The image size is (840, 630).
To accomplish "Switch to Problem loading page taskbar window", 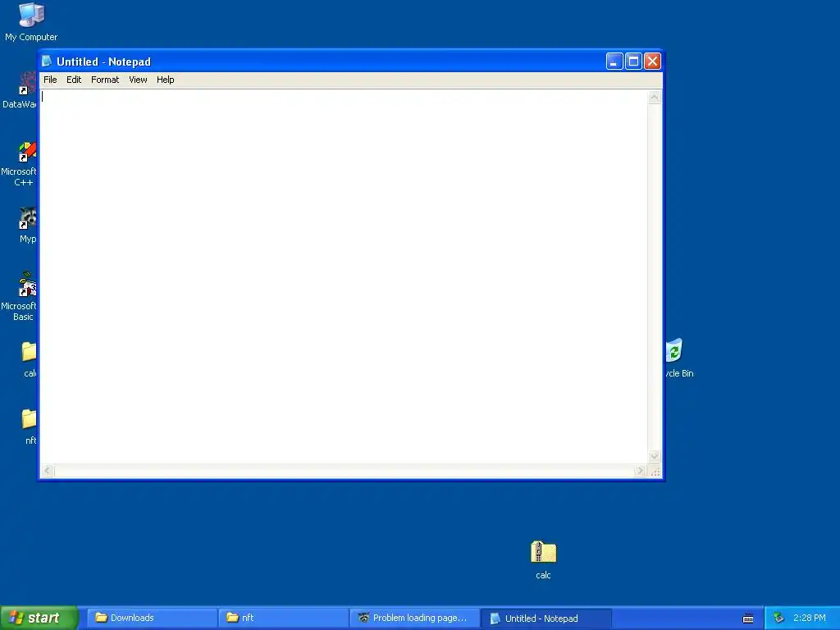I will [414, 618].
